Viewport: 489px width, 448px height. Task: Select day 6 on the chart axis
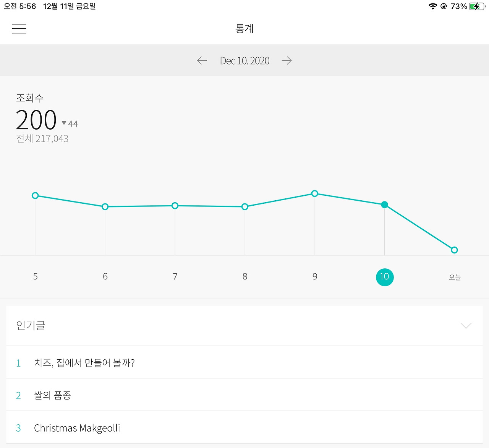105,276
